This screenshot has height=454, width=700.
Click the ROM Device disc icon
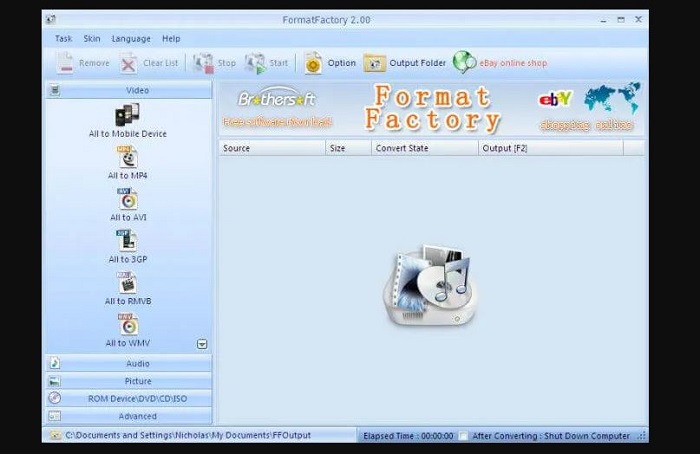(x=54, y=398)
